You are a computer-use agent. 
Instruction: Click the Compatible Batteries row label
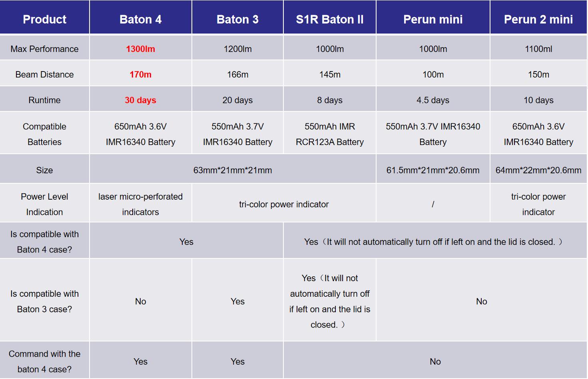click(x=44, y=134)
